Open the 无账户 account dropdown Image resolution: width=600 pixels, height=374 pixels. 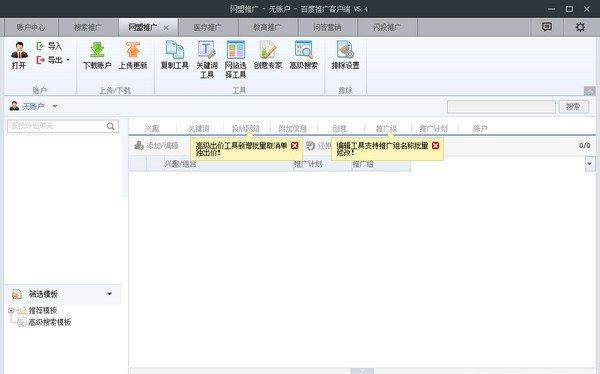(55, 106)
